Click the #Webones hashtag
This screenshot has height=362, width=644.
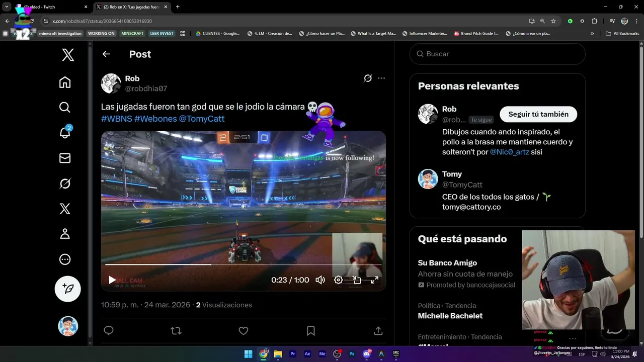155,119
